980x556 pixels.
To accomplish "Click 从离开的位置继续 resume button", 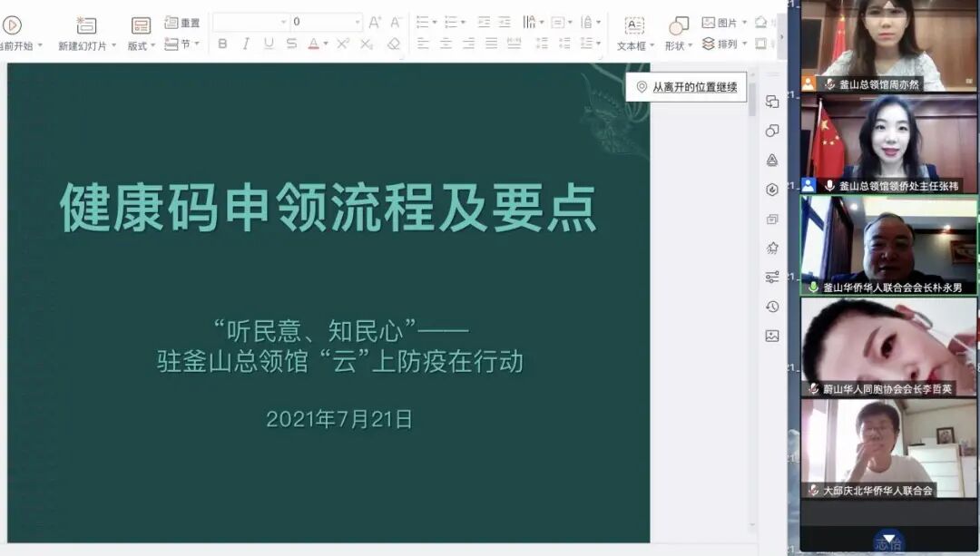I will (x=686, y=87).
